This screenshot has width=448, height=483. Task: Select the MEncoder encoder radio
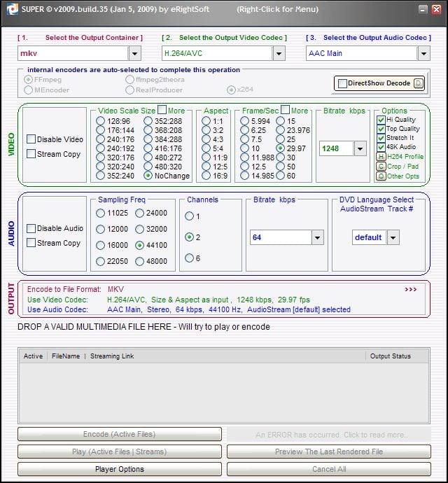28,90
